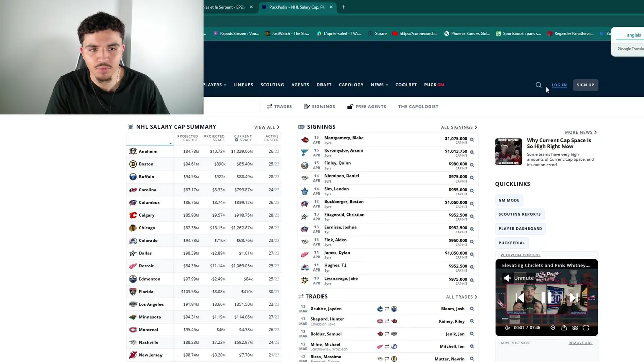The width and height of the screenshot is (644, 362).
Task: Click the Log In link
Action: tap(559, 85)
